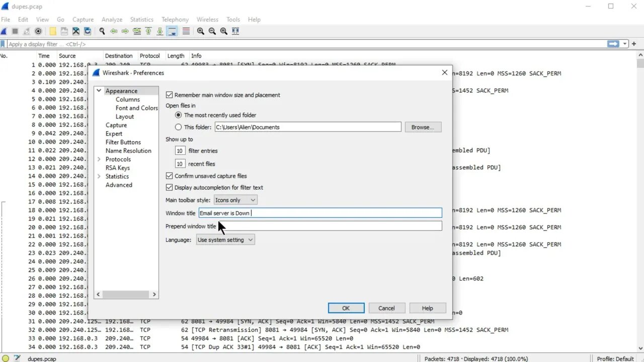Click the filter entries count field
644x362 pixels.
(180, 151)
